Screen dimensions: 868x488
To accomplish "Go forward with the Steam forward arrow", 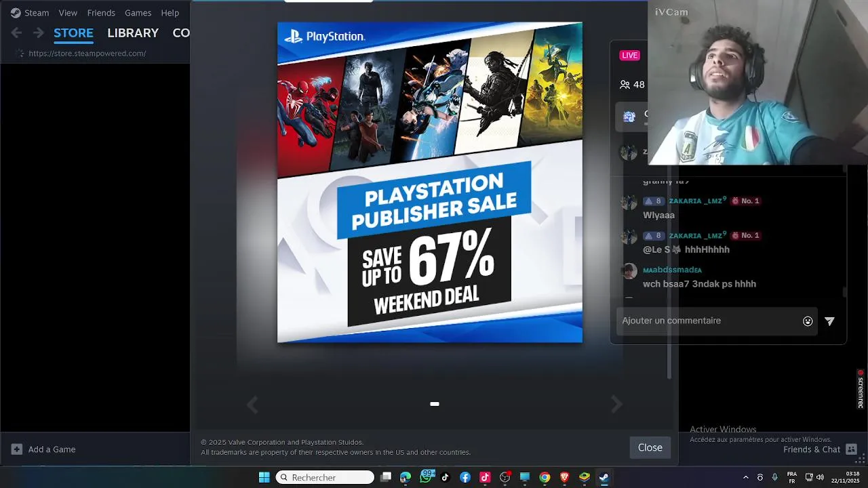I will (x=39, y=33).
